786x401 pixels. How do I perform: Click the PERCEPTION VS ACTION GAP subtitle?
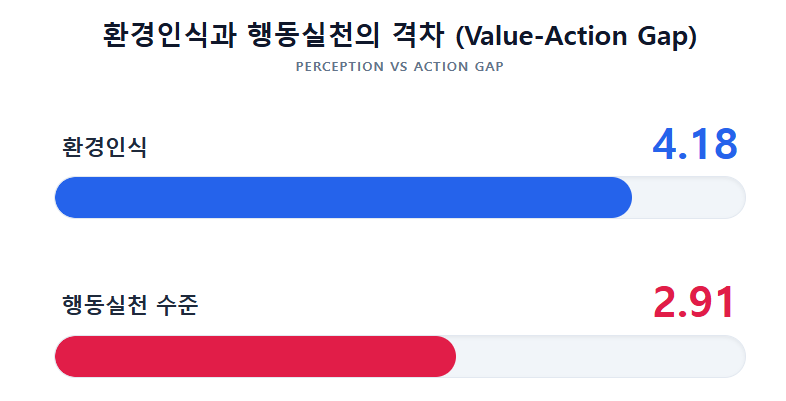pyautogui.click(x=399, y=67)
